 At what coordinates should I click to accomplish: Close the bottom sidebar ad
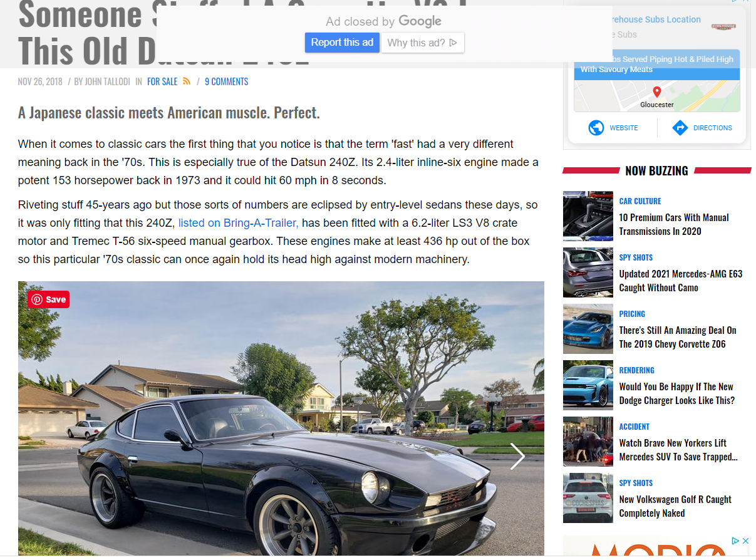coord(745,541)
